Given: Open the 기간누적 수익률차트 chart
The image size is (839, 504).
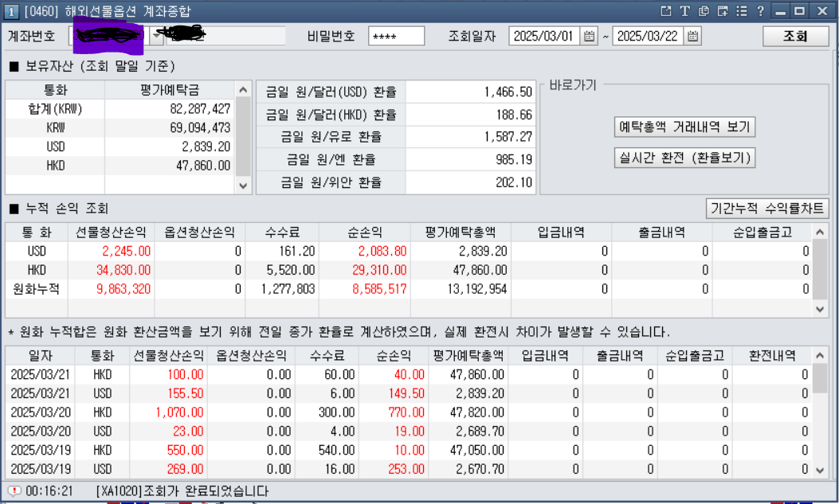Looking at the screenshot, I should (x=767, y=208).
